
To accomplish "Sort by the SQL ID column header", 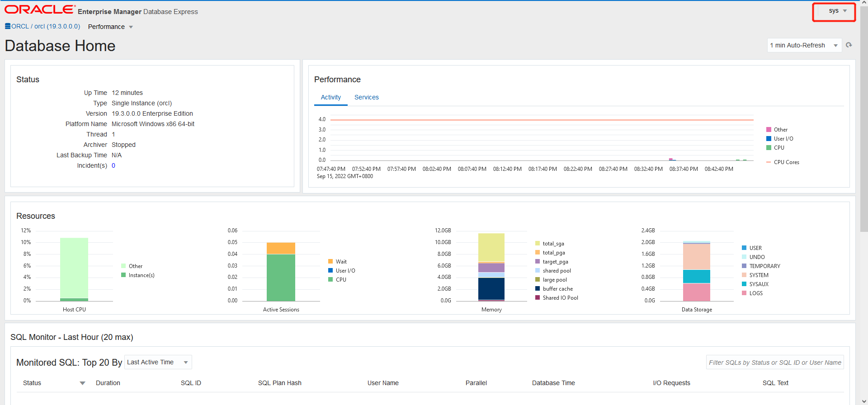I will pyautogui.click(x=191, y=383).
